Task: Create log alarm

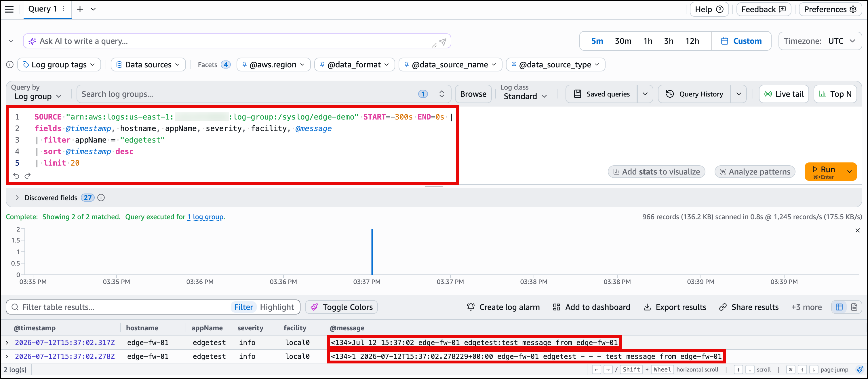Action: 503,307
